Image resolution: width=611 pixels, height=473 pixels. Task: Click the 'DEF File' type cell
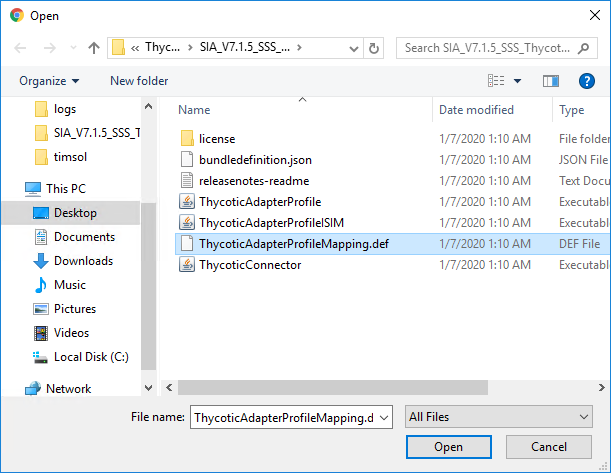tap(579, 244)
